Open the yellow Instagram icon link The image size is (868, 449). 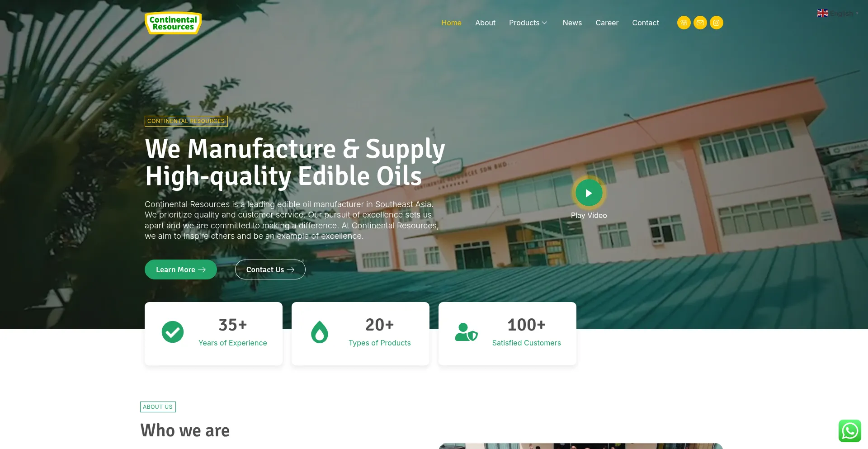[x=716, y=23]
